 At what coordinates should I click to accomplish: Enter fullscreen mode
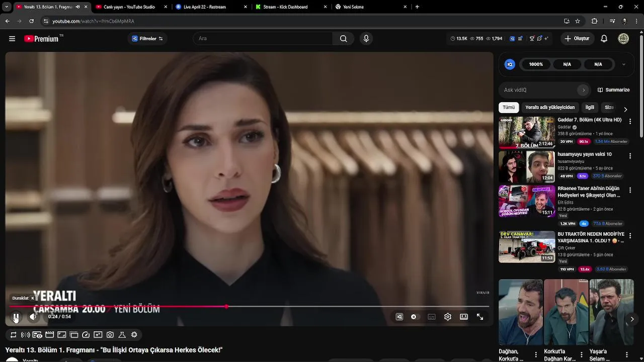click(x=480, y=317)
